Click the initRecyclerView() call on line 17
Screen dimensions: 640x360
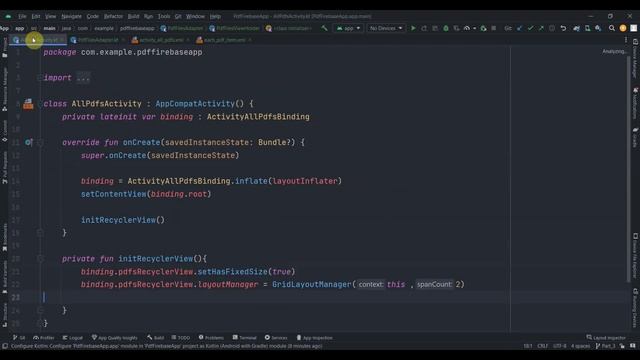(x=122, y=220)
